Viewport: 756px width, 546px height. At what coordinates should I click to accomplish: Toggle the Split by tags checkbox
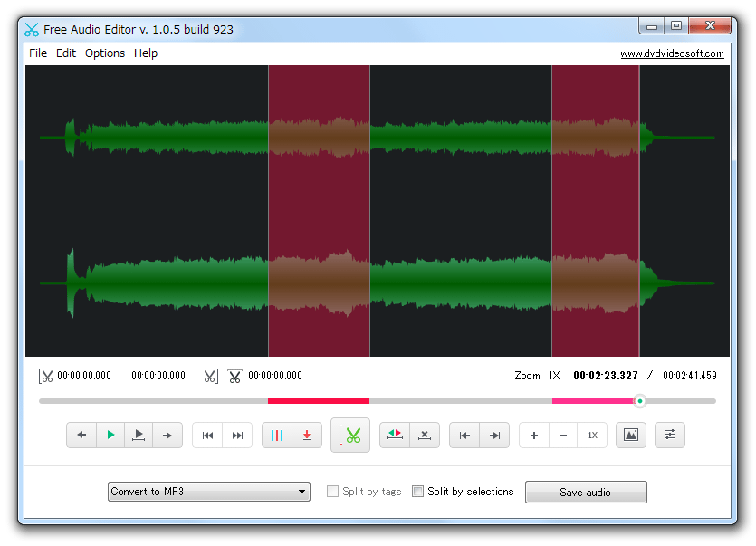(x=332, y=492)
